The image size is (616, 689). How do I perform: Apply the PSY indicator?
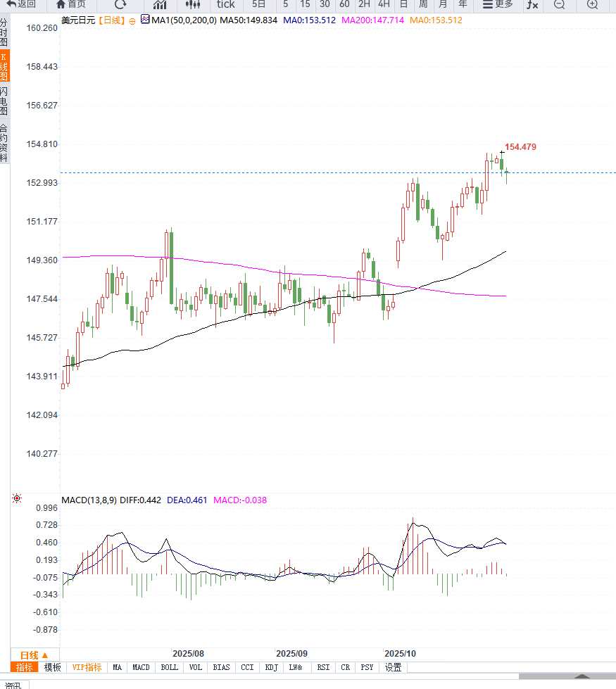coord(367,667)
